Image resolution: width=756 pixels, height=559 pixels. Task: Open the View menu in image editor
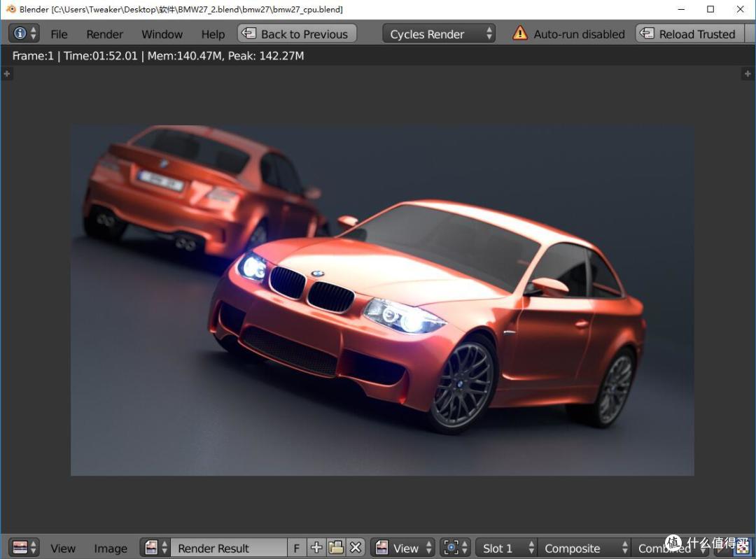(63, 549)
